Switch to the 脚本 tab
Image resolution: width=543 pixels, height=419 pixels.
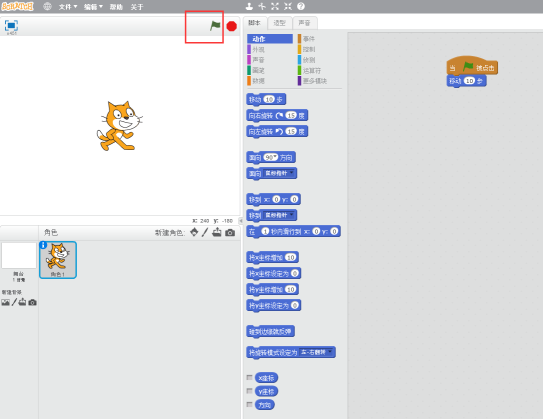point(255,23)
